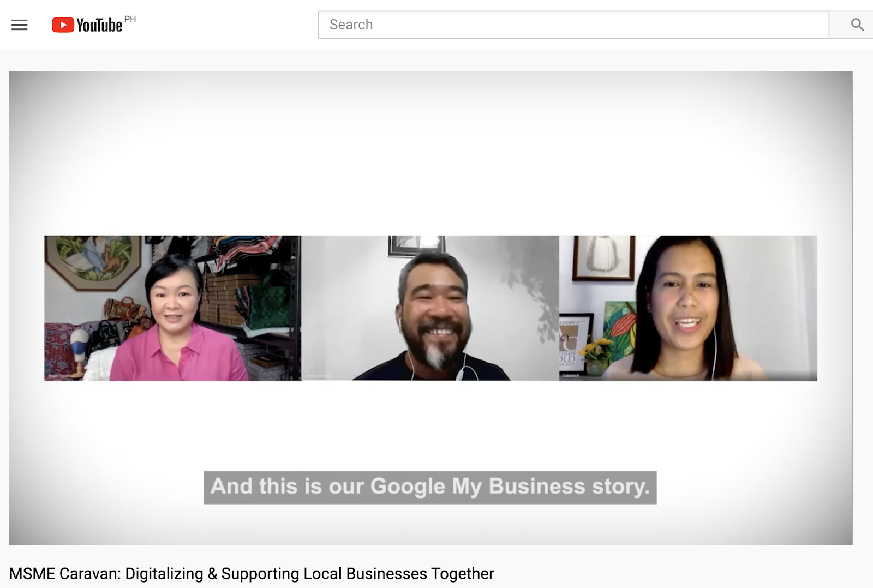Viewport: 873px width, 588px height.
Task: Click the colorful leaf painting
Action: tap(619, 327)
